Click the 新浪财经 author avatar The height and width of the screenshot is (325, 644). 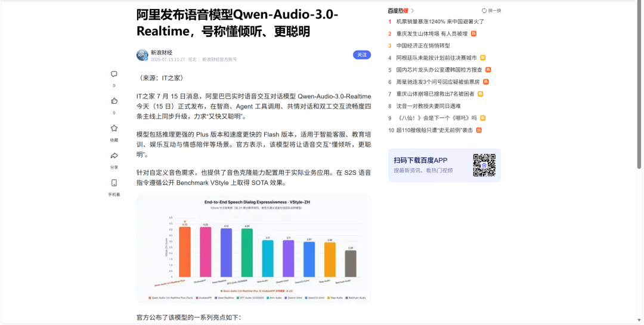tap(142, 55)
